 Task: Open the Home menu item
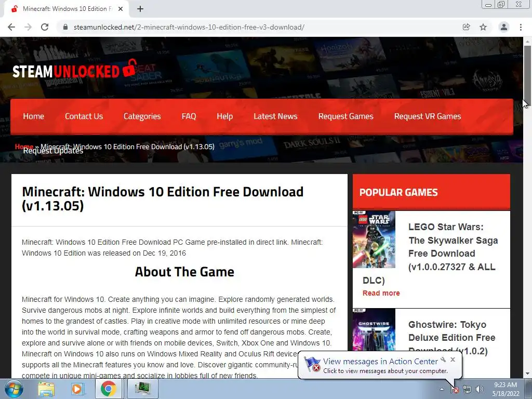pyautogui.click(x=34, y=116)
